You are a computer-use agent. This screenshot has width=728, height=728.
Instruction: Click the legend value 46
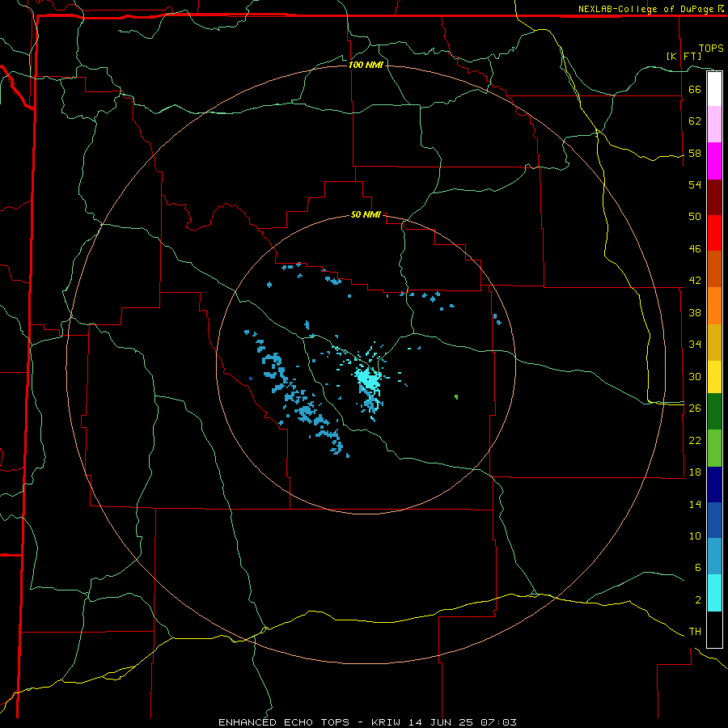point(695,249)
